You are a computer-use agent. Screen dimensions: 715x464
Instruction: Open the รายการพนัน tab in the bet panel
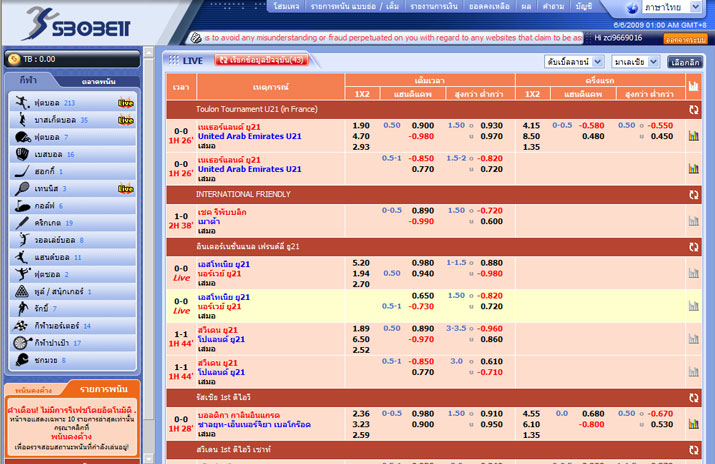point(107,388)
